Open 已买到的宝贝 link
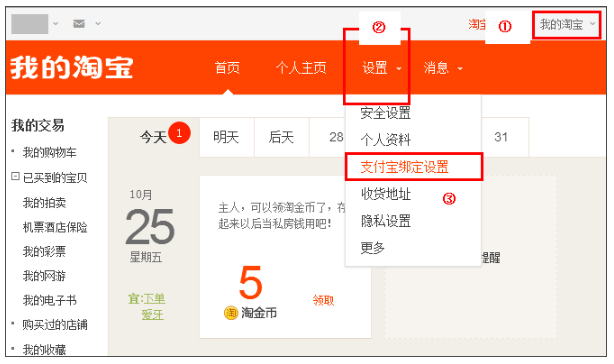The width and height of the screenshot is (614, 364). [55, 178]
